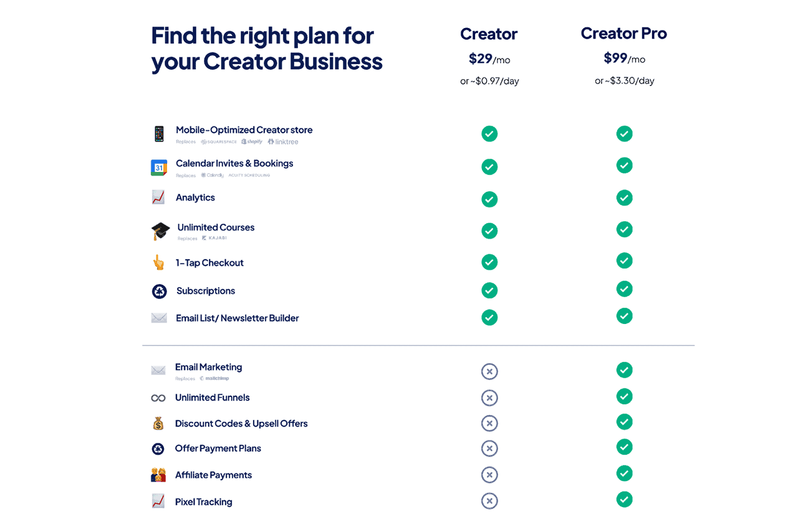
Task: Click the Shopify logo under Mobile-Optimized Creator store
Action: coord(252,141)
